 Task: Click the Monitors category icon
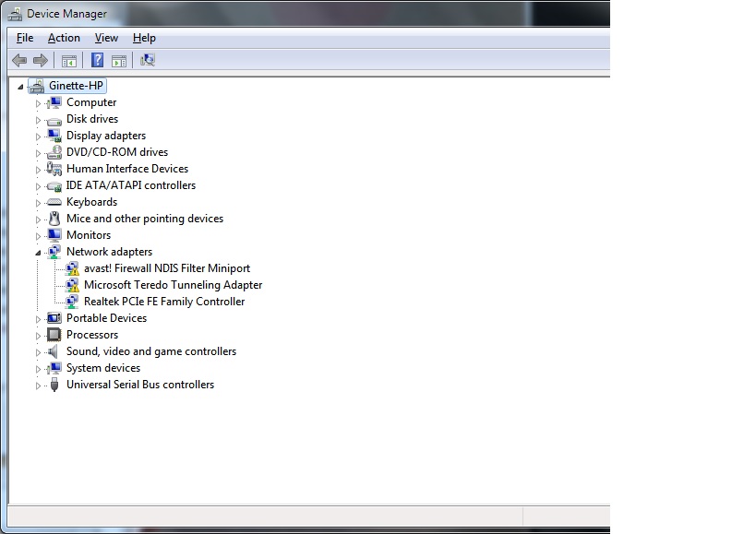[54, 235]
